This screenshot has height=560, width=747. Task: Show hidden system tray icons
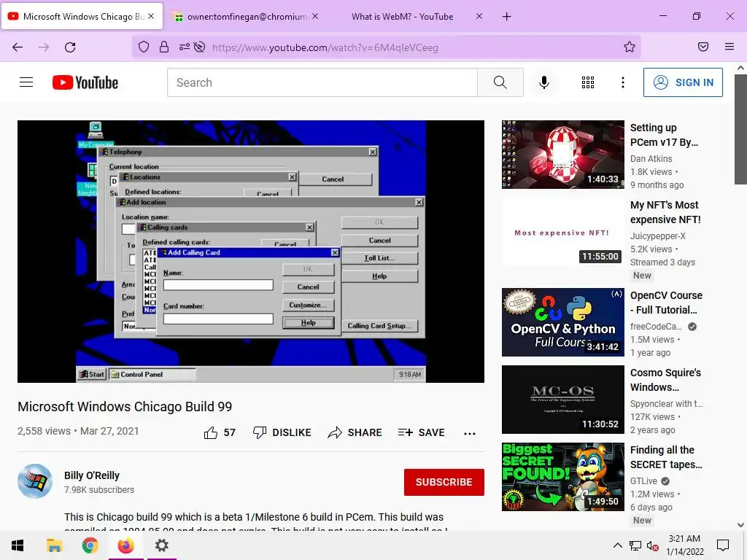[617, 545]
